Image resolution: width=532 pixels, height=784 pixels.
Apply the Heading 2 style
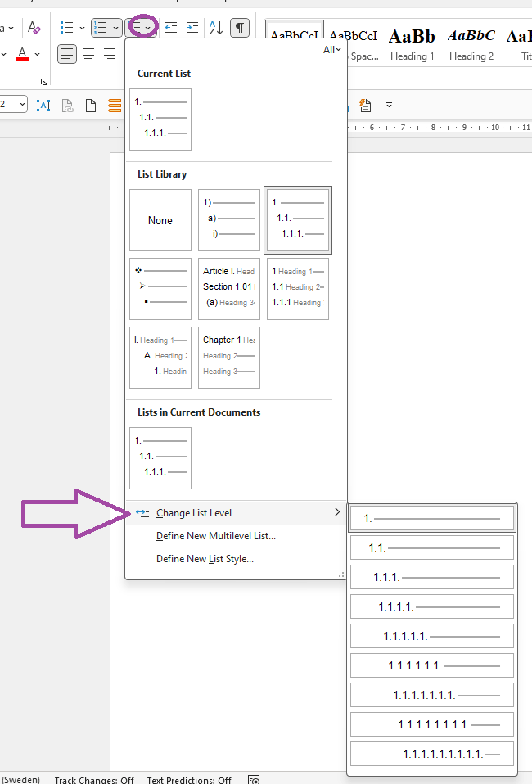point(471,44)
